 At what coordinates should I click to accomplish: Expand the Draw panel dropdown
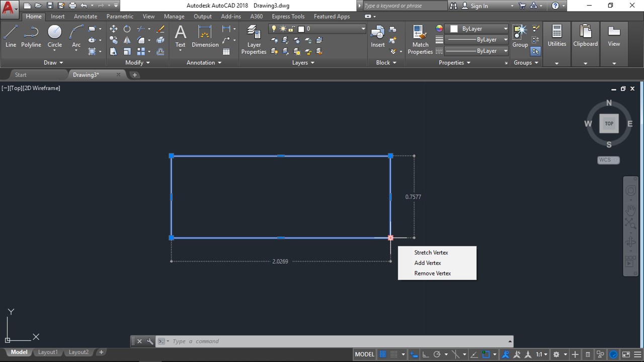[53, 63]
